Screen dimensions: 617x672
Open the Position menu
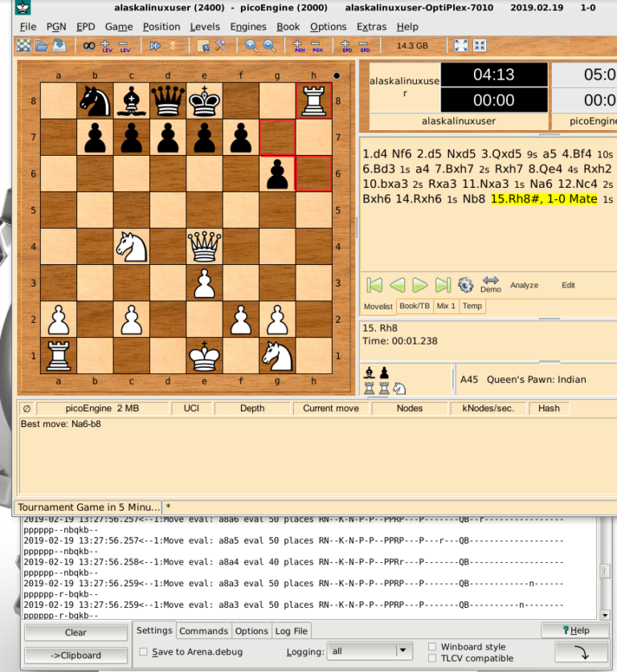pos(161,26)
